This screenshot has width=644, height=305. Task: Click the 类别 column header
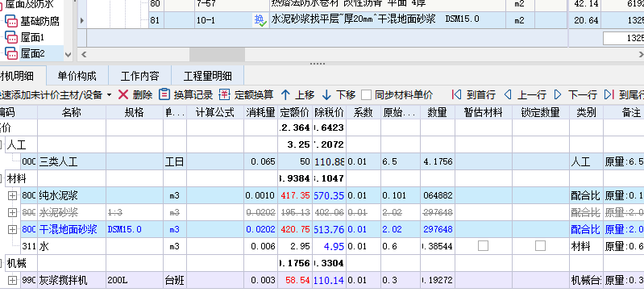click(x=586, y=112)
